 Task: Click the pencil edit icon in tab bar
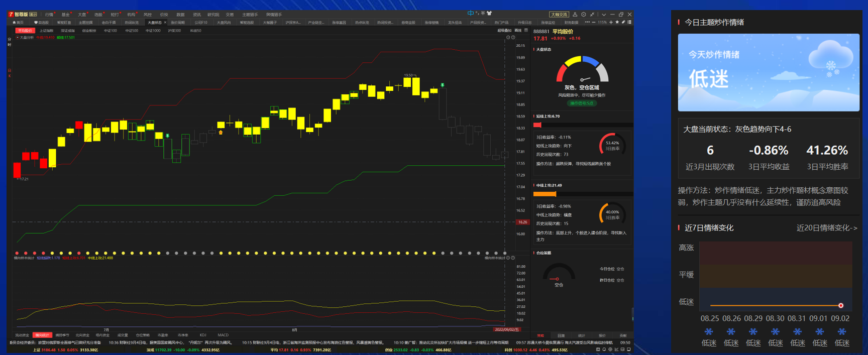[x=623, y=22]
